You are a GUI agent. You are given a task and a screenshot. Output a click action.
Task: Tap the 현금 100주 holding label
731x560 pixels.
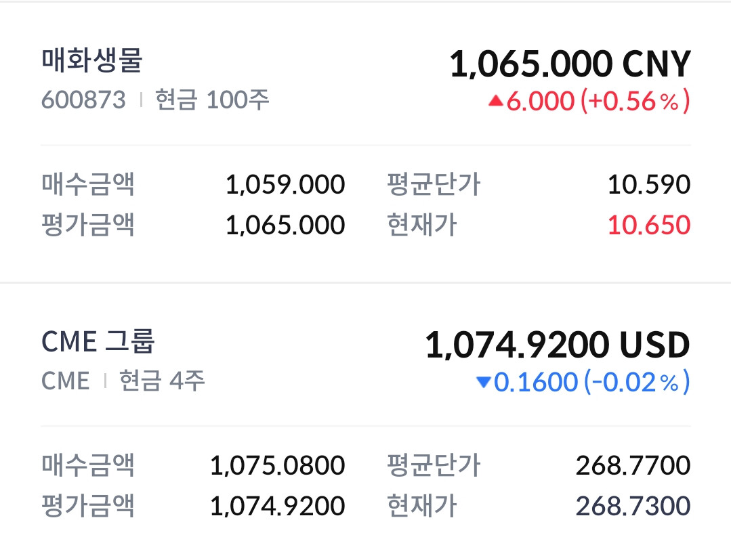(213, 100)
